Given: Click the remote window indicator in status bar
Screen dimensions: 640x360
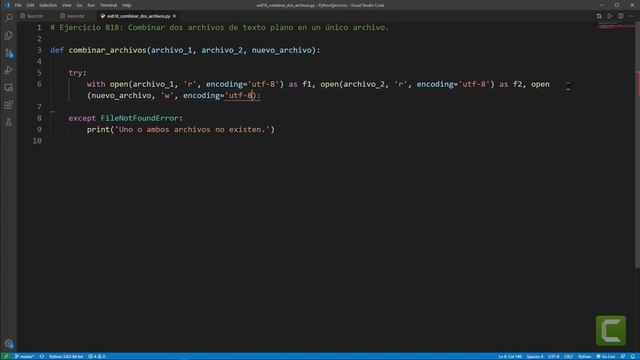Looking at the screenshot, I should click(6, 356).
